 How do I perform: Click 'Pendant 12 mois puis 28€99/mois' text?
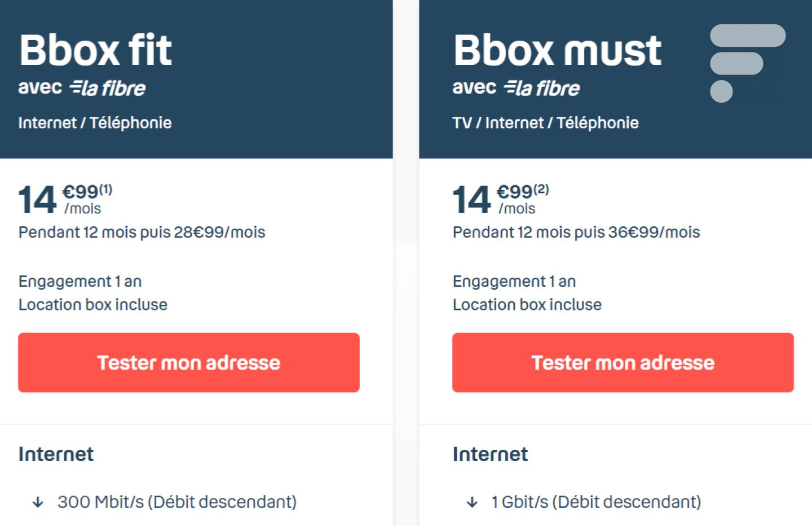pyautogui.click(x=142, y=233)
